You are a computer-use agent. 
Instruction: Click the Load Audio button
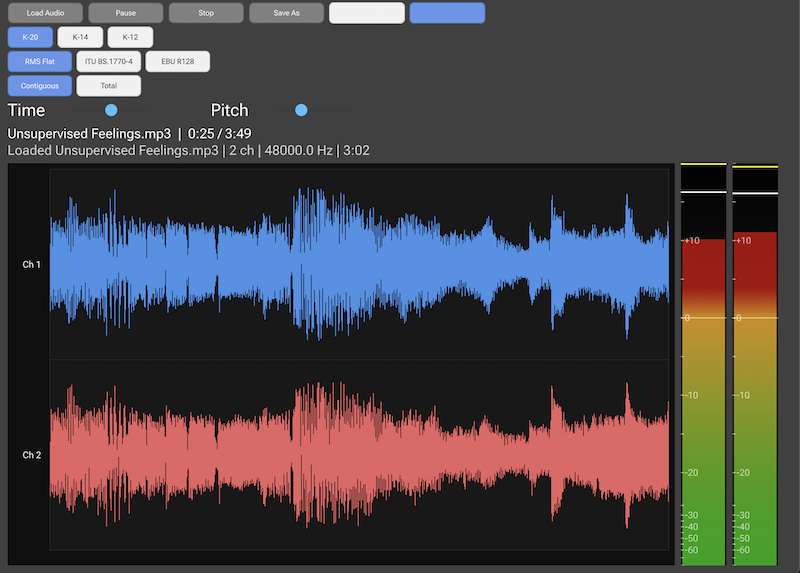45,13
